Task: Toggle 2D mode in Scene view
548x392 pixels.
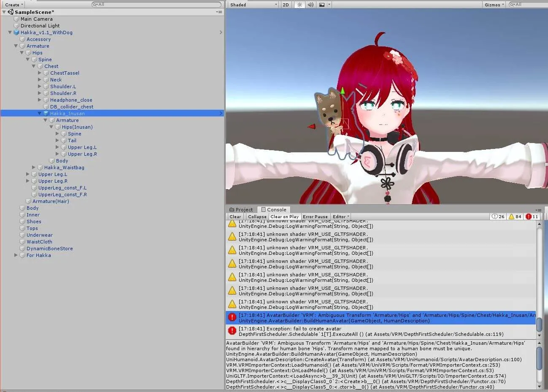Action: click(x=286, y=5)
